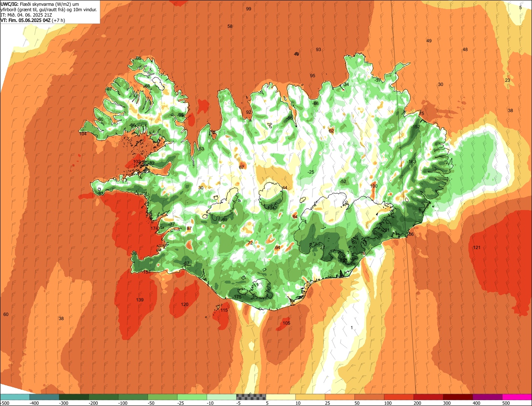Click the map value '77'
Screen dimensions: 532x406
[x=172, y=224]
